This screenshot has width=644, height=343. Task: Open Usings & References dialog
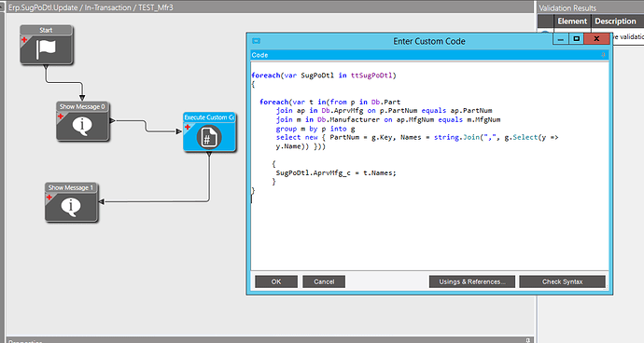click(x=472, y=281)
